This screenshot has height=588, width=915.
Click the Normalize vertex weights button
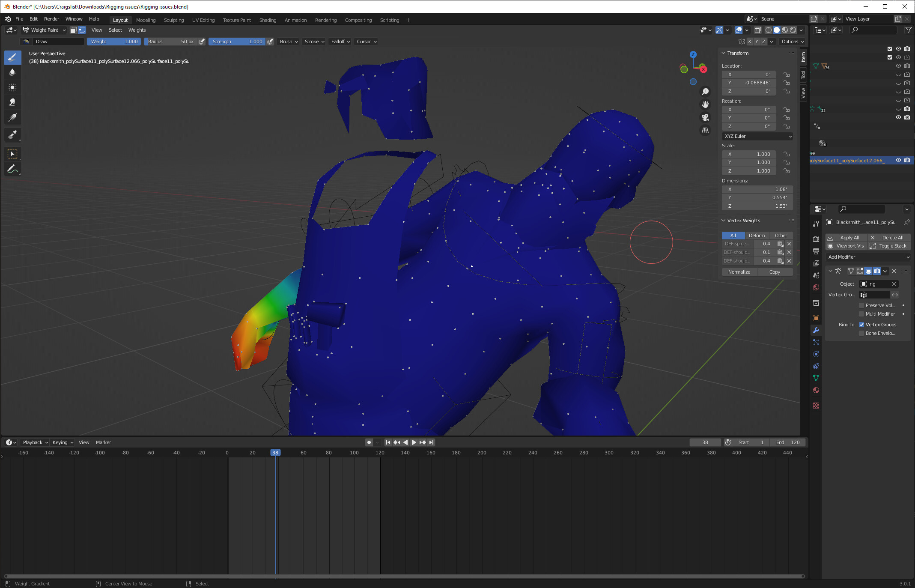tap(739, 272)
